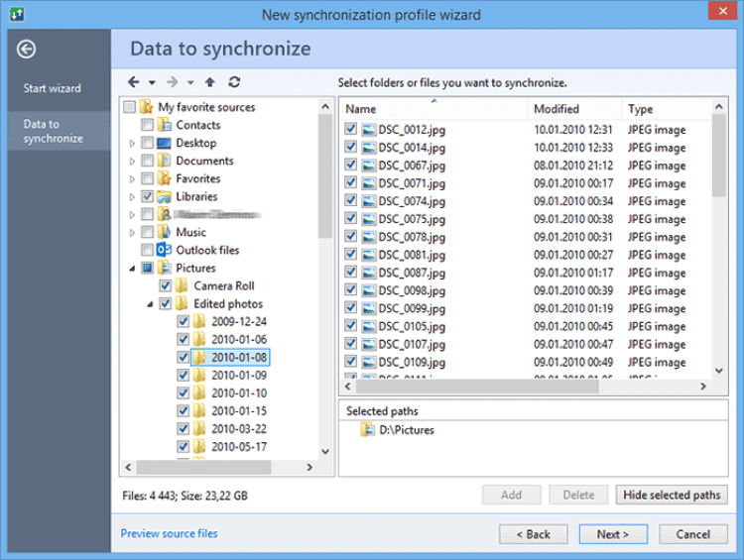The image size is (744, 560).
Task: Click the Libraries icon in tree
Action: click(x=164, y=196)
